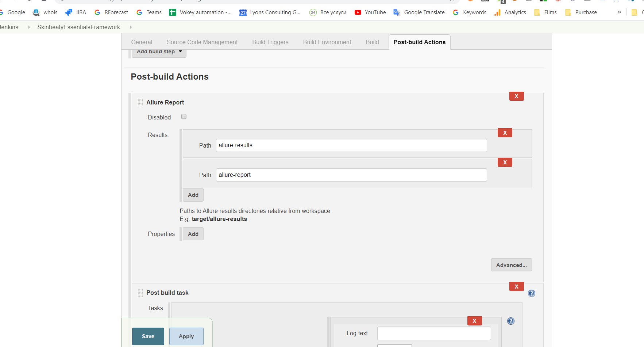Open the Keywords bookmark
644x347 pixels.
click(470, 12)
